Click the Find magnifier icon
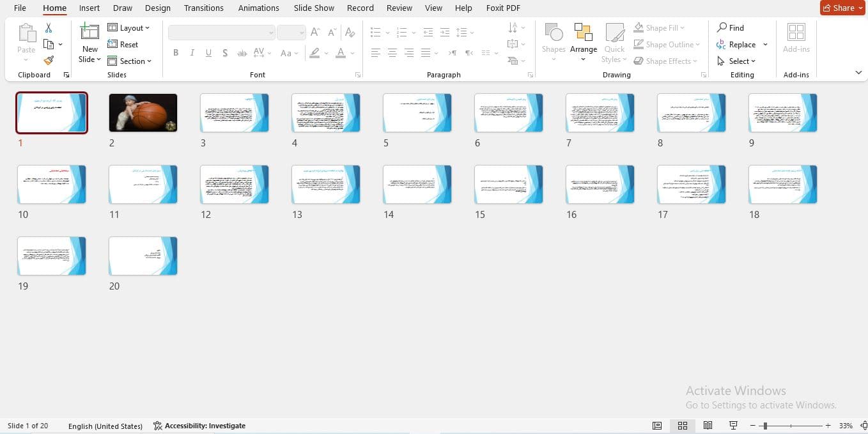 click(x=722, y=27)
